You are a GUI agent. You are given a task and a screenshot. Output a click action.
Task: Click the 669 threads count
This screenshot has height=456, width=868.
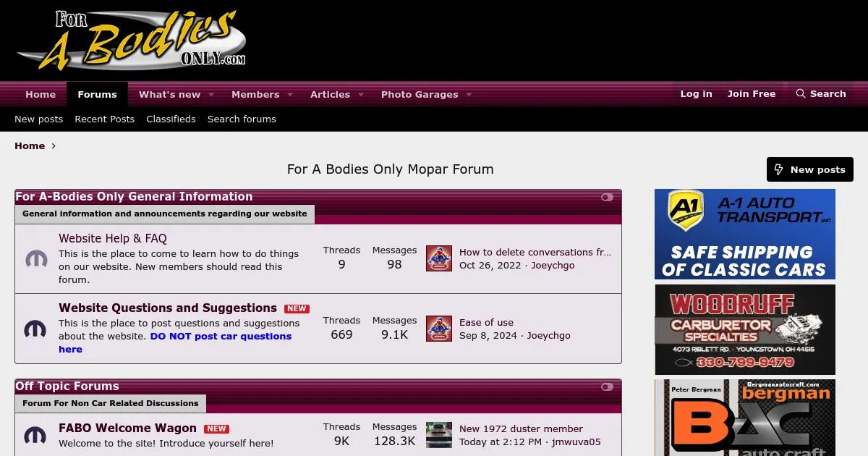[341, 334]
